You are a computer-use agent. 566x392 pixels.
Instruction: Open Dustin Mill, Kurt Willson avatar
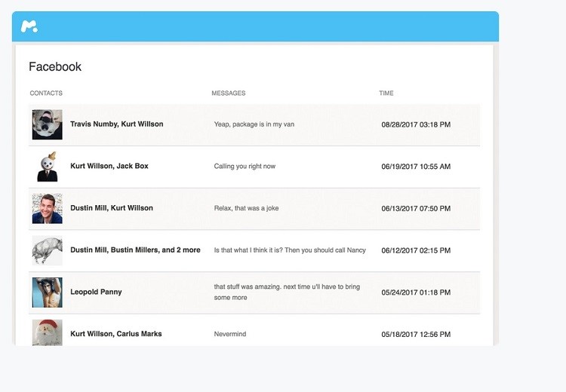(x=48, y=209)
